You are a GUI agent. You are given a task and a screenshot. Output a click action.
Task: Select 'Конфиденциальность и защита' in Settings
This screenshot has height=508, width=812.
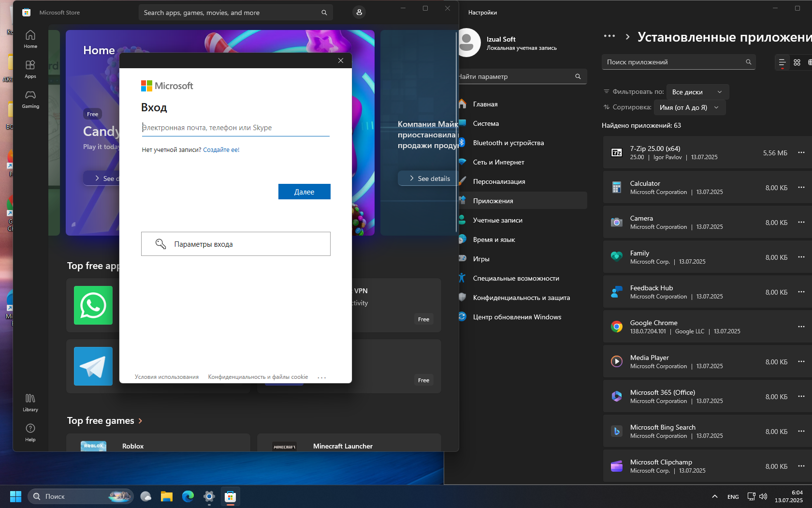[x=522, y=298]
